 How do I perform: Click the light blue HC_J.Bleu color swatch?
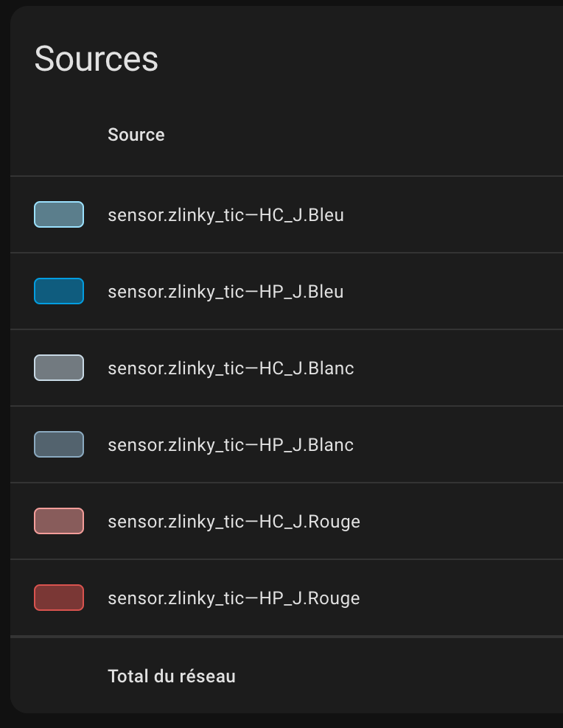(59, 214)
